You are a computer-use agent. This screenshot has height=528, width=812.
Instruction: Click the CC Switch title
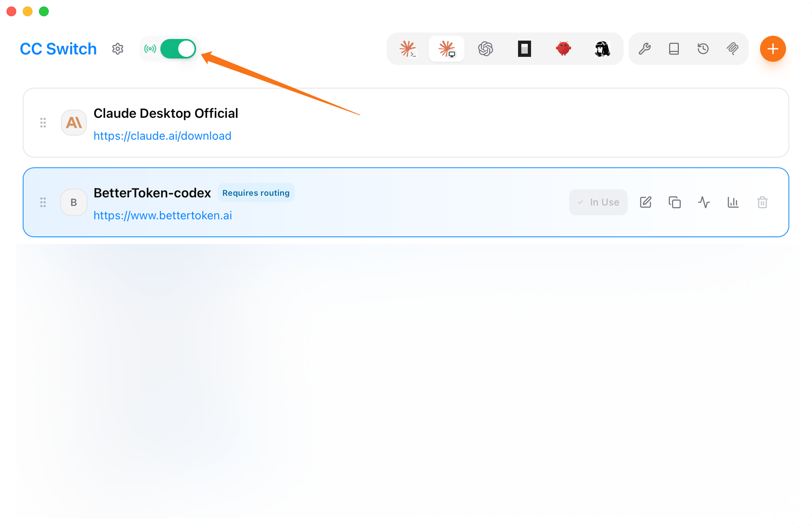coord(58,49)
